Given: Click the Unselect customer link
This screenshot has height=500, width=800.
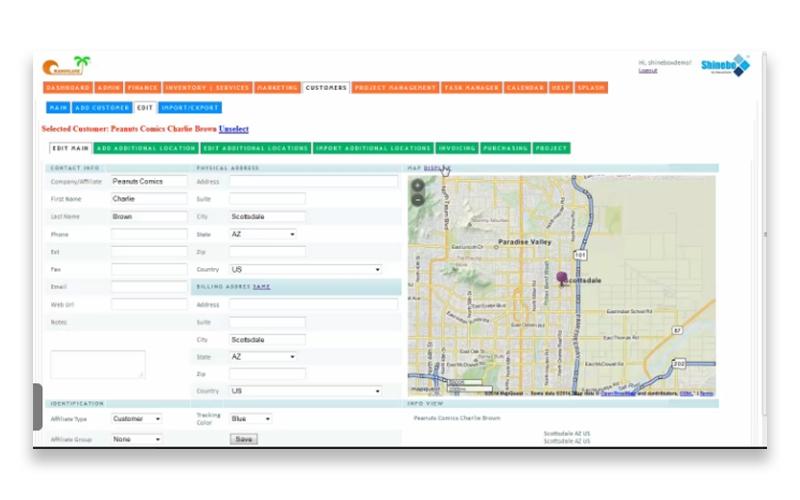Looking at the screenshot, I should click(x=234, y=129).
